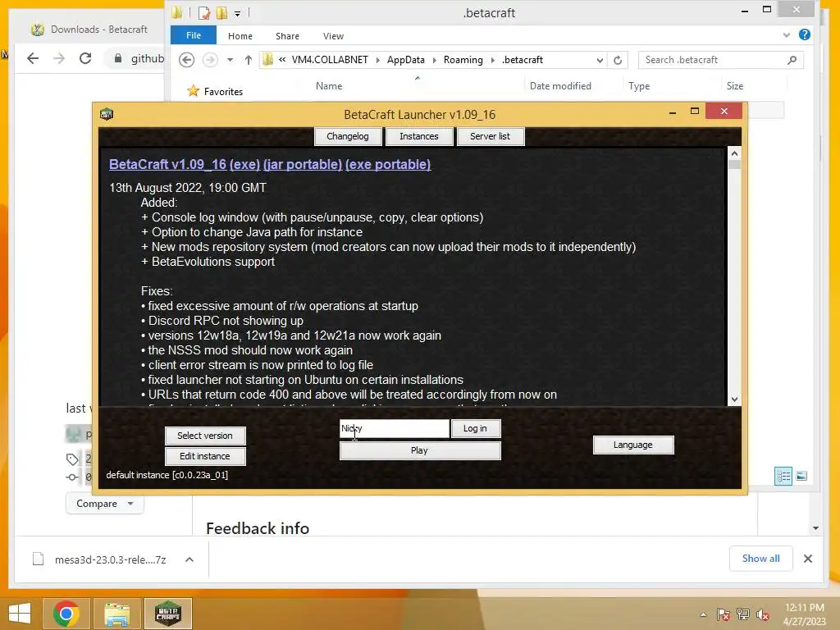This screenshot has width=840, height=630.
Task: Click the Select version button
Action: point(205,436)
